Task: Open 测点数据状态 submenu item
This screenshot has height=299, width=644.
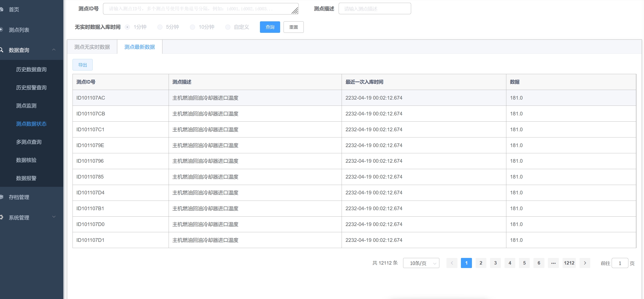Action: (31, 124)
